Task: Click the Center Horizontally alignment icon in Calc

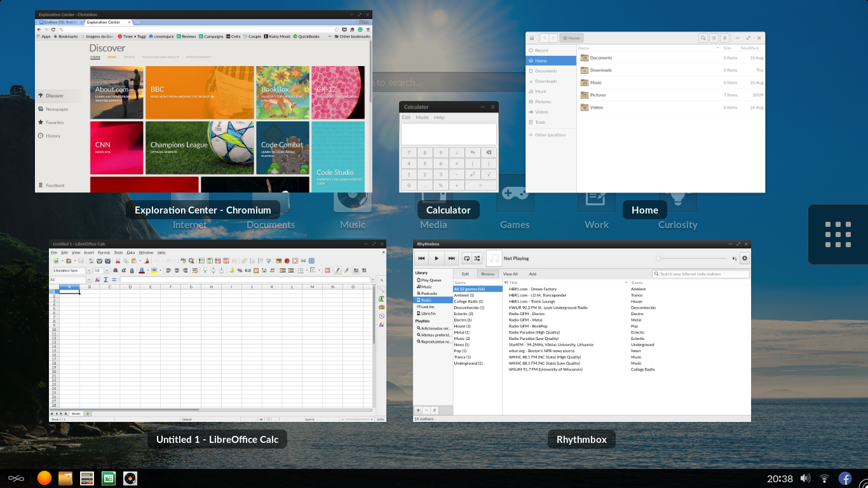Action: click(x=177, y=270)
